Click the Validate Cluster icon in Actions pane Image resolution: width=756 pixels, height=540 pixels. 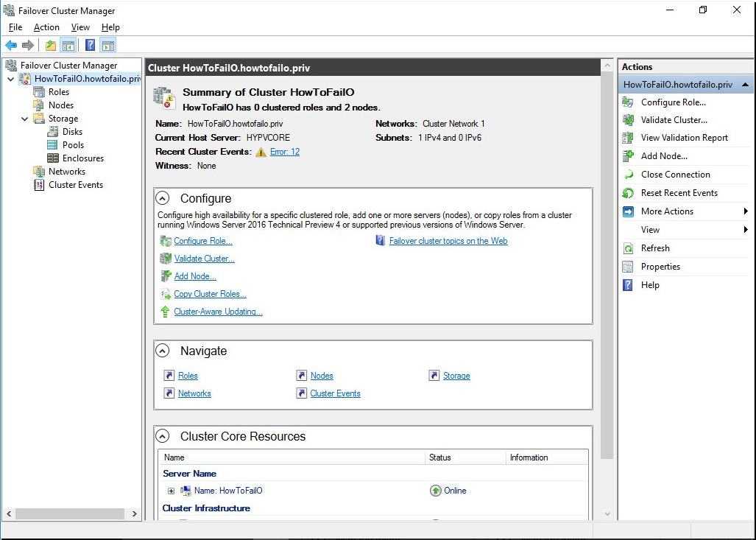coord(628,119)
